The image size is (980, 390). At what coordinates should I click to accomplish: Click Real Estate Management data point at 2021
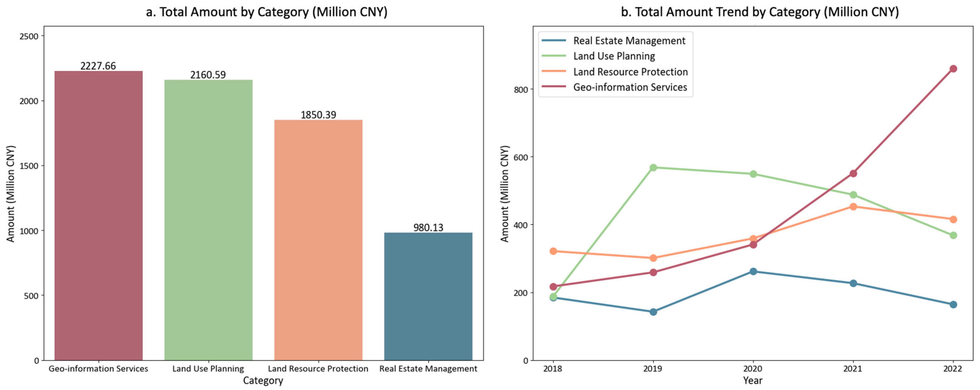click(853, 283)
